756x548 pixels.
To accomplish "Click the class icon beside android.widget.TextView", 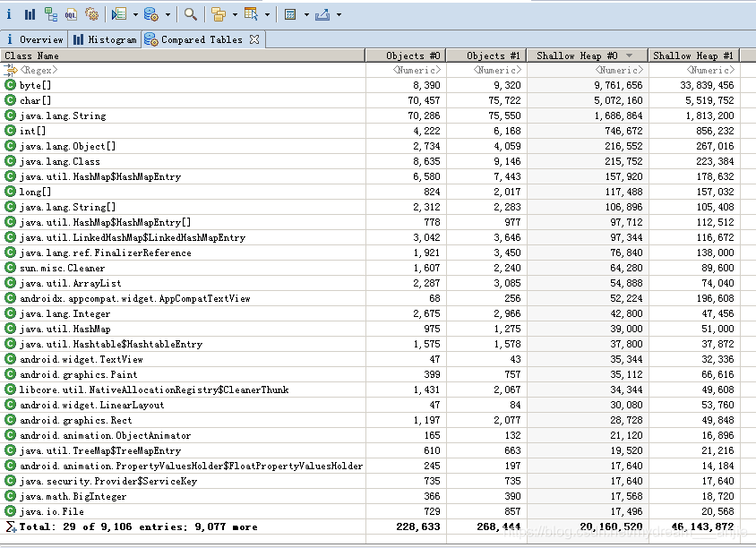I will 10,359.
